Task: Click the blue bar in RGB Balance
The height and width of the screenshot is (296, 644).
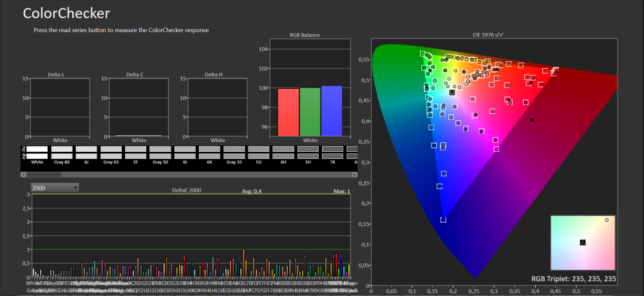Action: click(x=331, y=111)
